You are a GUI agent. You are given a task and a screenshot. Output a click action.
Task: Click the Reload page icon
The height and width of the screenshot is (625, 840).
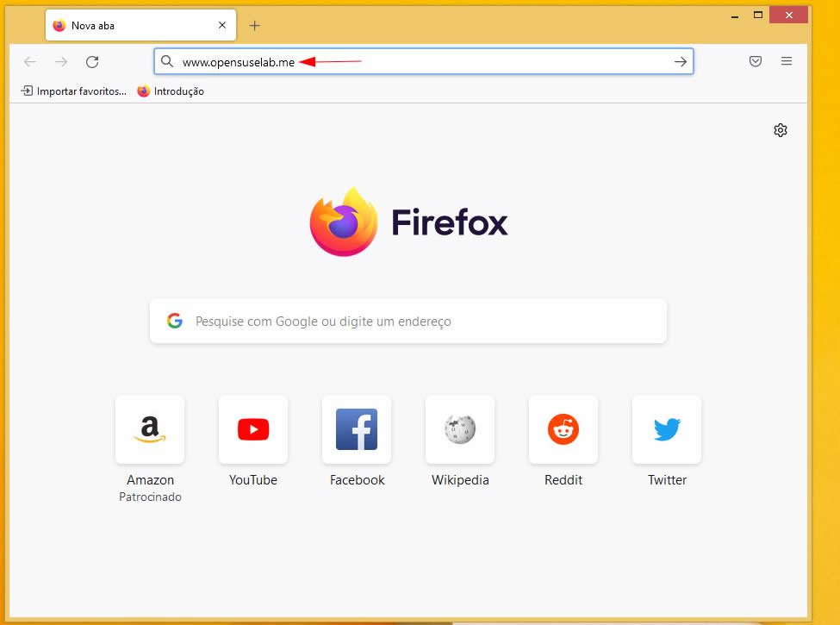[x=92, y=61]
